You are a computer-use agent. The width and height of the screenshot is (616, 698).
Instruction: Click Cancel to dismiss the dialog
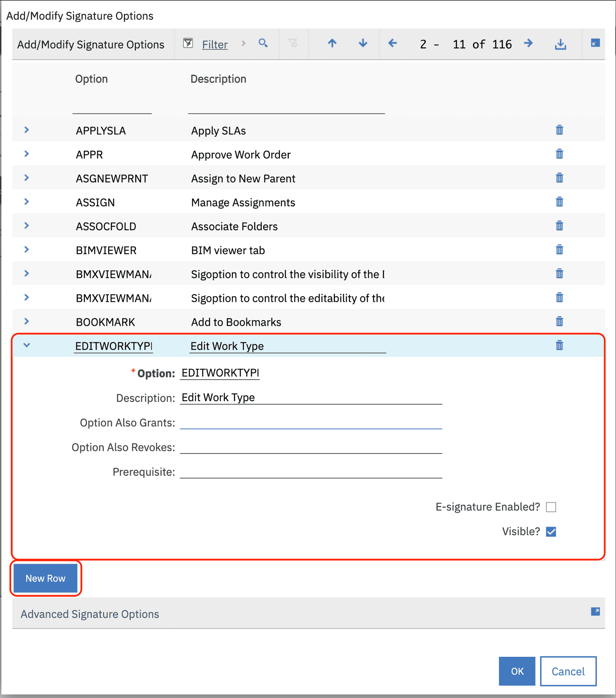pyautogui.click(x=568, y=671)
